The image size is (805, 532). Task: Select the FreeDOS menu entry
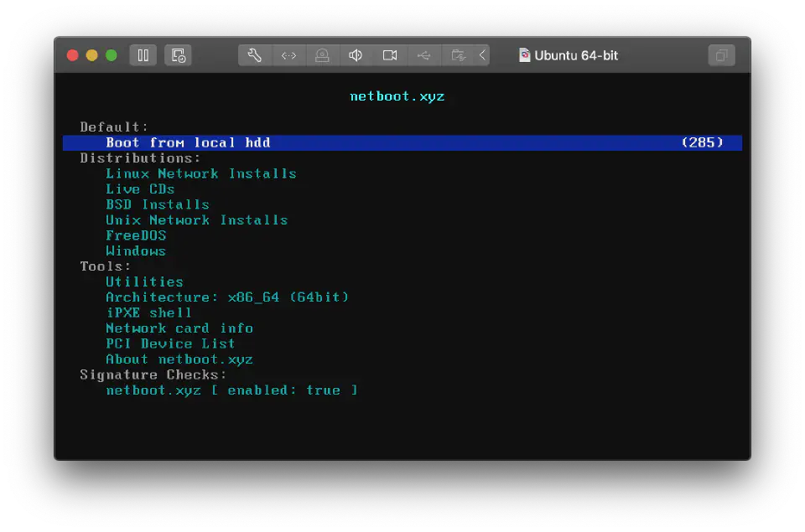click(x=136, y=235)
